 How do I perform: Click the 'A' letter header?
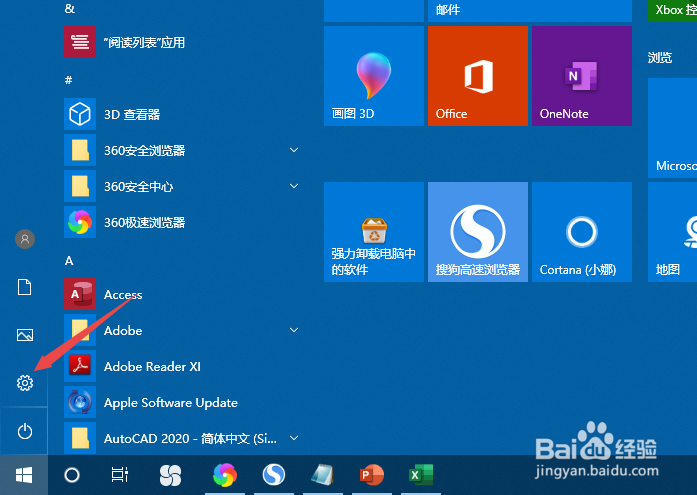[x=69, y=261]
